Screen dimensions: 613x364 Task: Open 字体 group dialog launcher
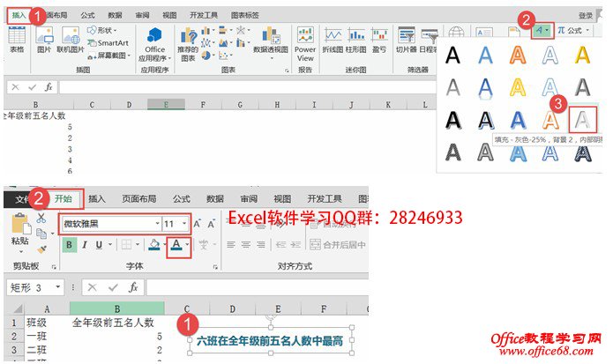[215, 267]
